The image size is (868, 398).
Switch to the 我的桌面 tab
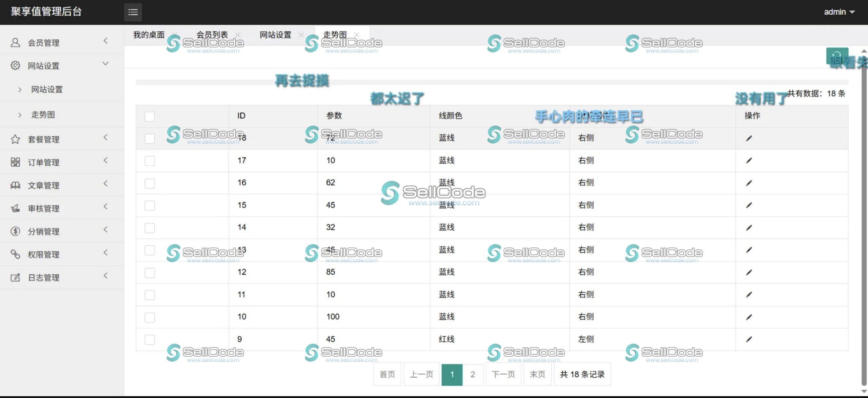tap(149, 35)
